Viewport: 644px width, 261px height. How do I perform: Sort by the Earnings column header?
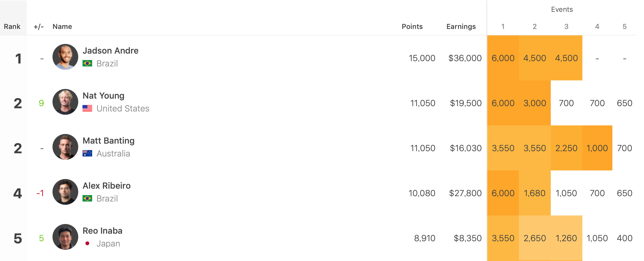tap(461, 27)
